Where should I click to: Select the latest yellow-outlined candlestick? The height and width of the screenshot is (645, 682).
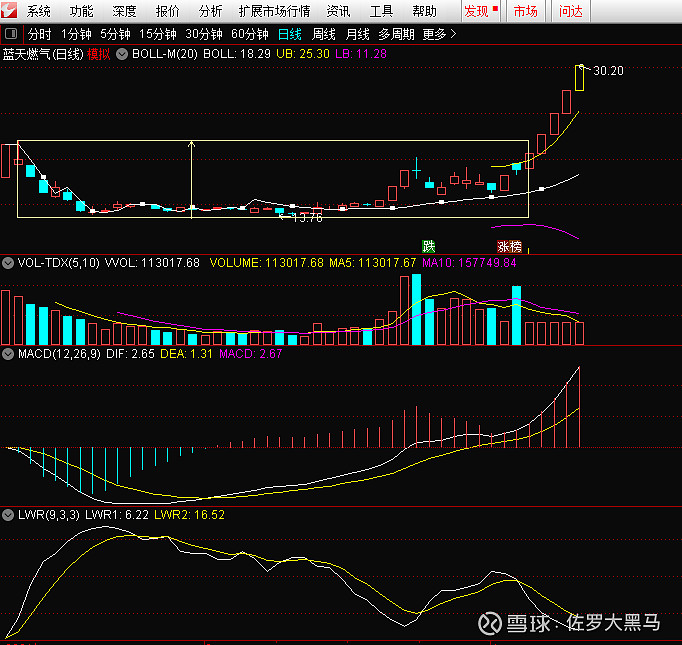(x=579, y=78)
